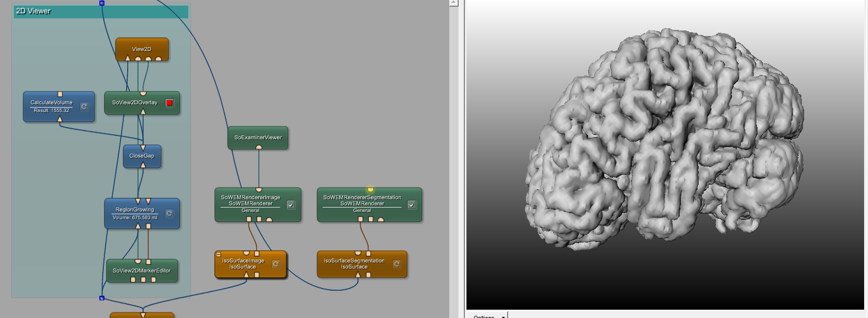868x318 pixels.
Task: Click the blue handle atop the 2D Viewer group
Action: coord(102,3)
